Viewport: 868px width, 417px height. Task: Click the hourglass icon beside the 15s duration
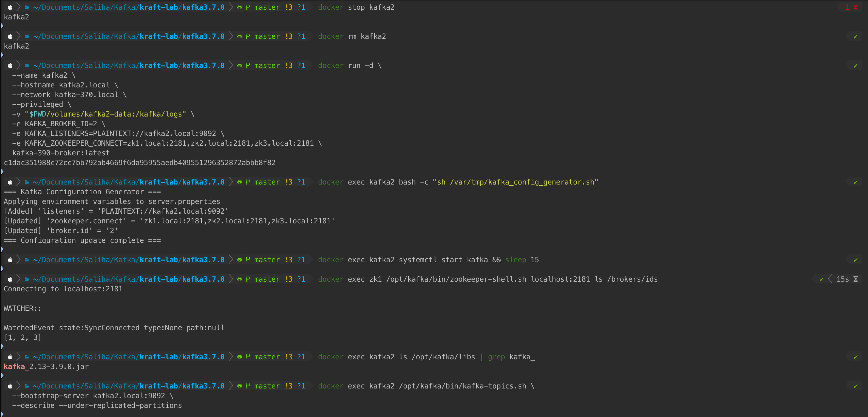856,279
